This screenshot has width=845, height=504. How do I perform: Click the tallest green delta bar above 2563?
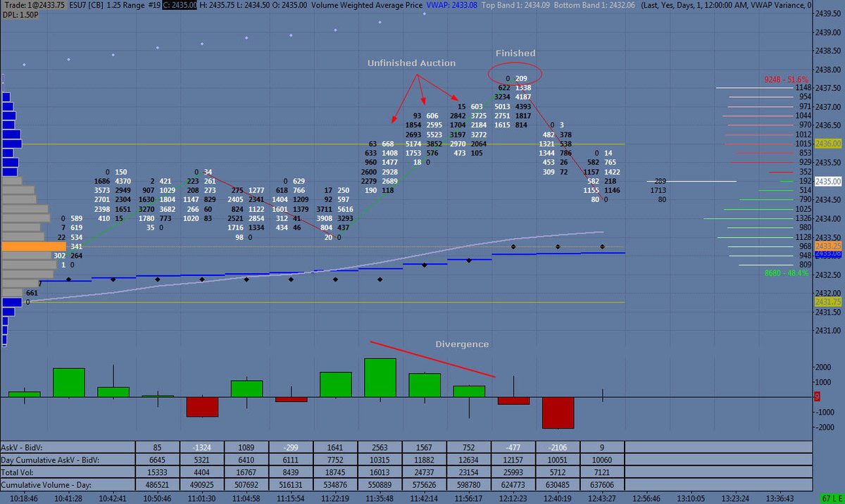click(x=380, y=378)
